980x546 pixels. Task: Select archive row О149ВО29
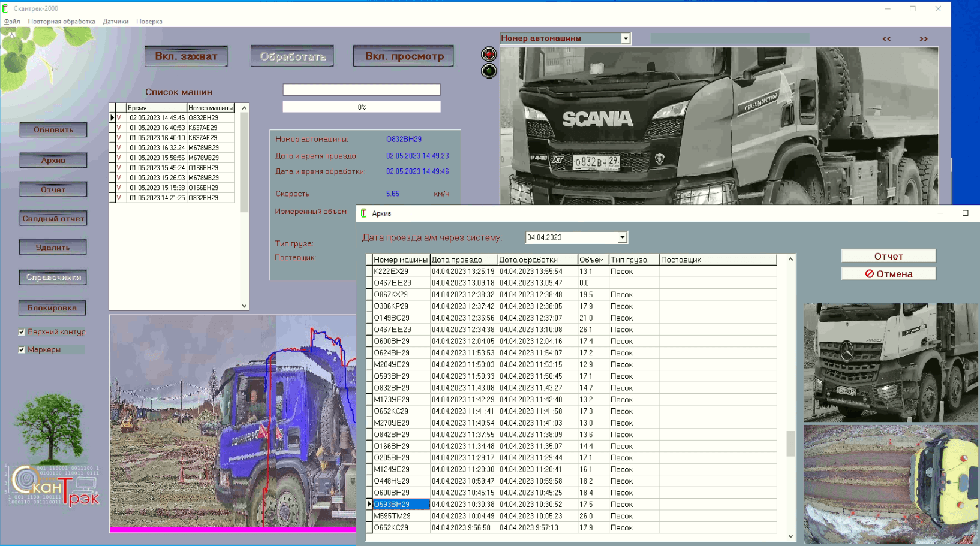(x=572, y=318)
